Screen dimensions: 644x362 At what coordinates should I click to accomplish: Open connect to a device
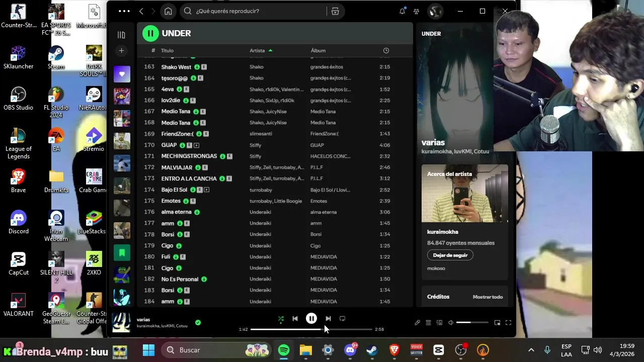pyautogui.click(x=439, y=323)
